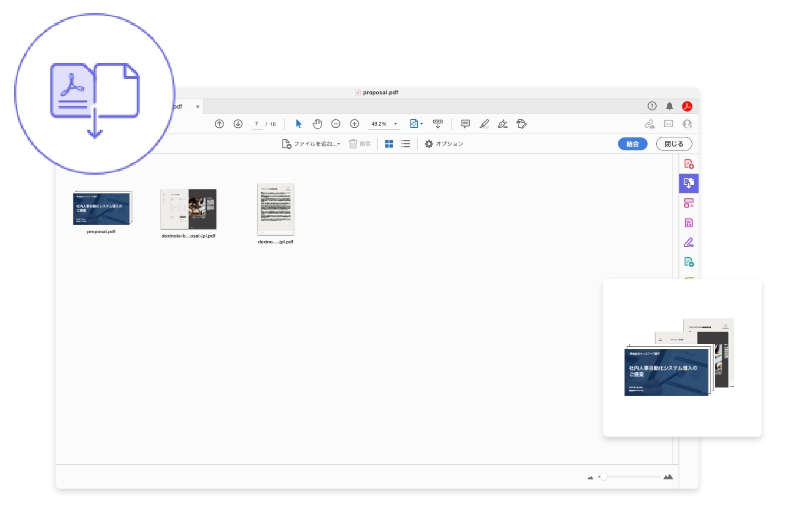Send file by email envelope icon
The image size is (812, 531).
pos(668,124)
